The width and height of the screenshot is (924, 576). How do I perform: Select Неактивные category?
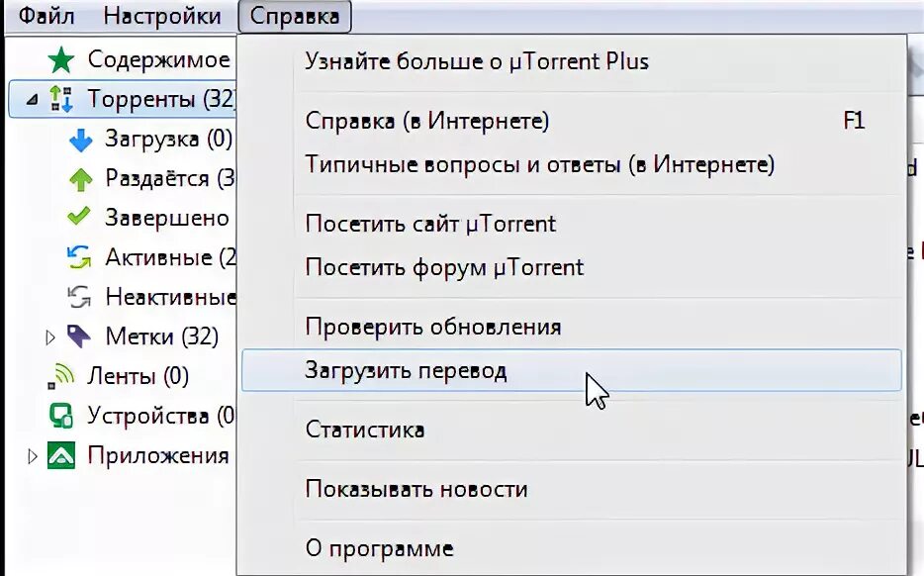coord(170,297)
